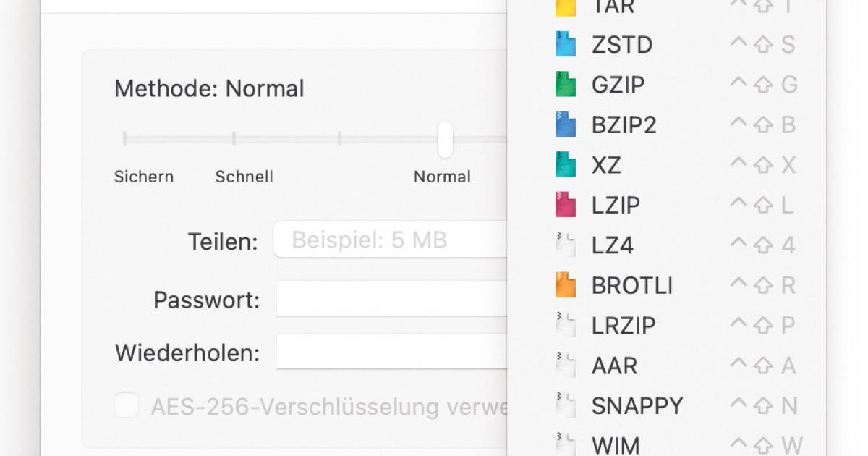The image size is (868, 456).
Task: Set the slider to the Schnell mark
Action: [234, 138]
